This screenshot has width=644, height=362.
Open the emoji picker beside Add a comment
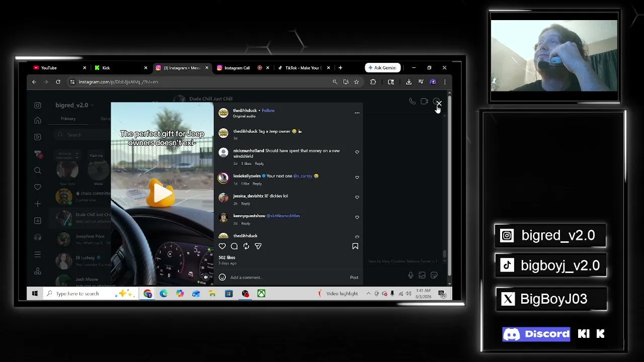tap(222, 278)
